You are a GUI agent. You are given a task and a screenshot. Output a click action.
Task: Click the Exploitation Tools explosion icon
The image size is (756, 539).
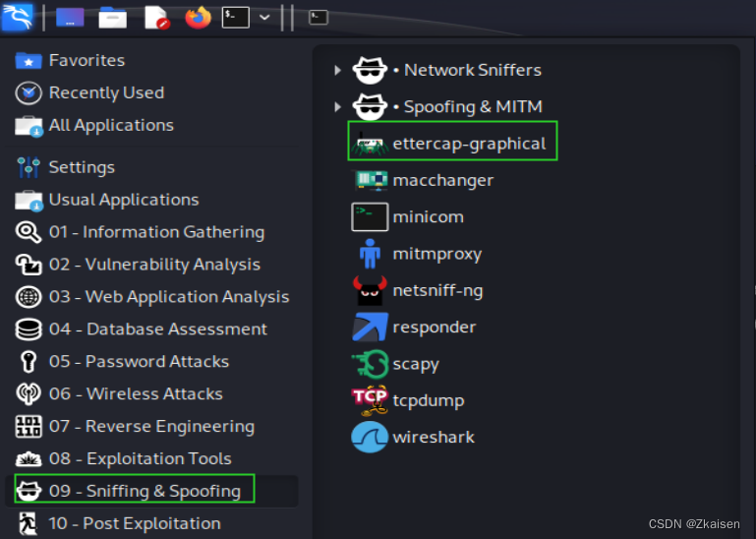[29, 459]
